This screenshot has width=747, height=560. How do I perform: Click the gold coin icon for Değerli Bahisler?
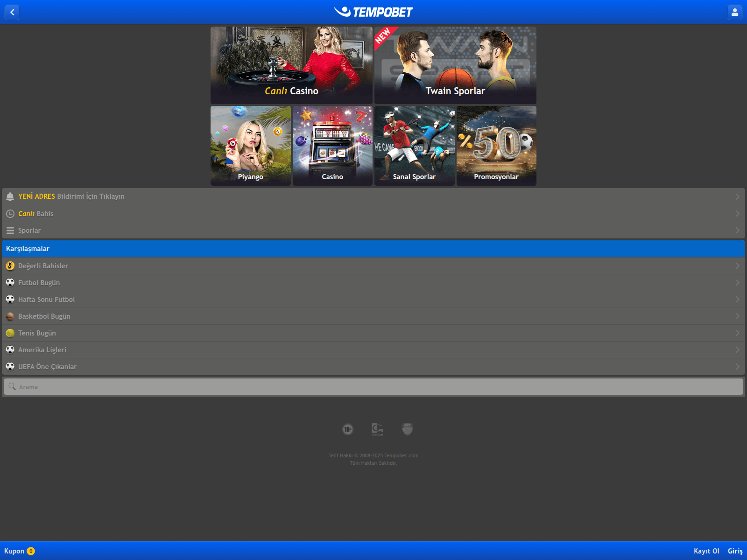click(10, 266)
